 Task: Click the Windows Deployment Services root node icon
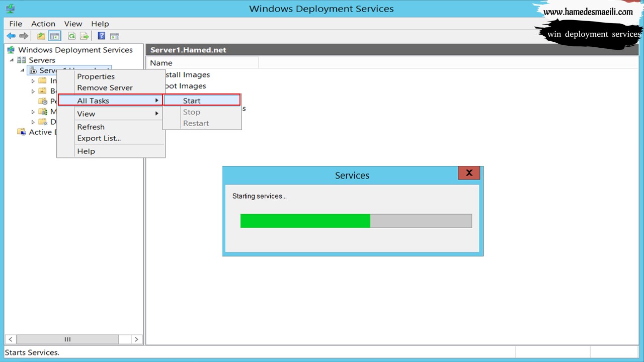point(11,50)
